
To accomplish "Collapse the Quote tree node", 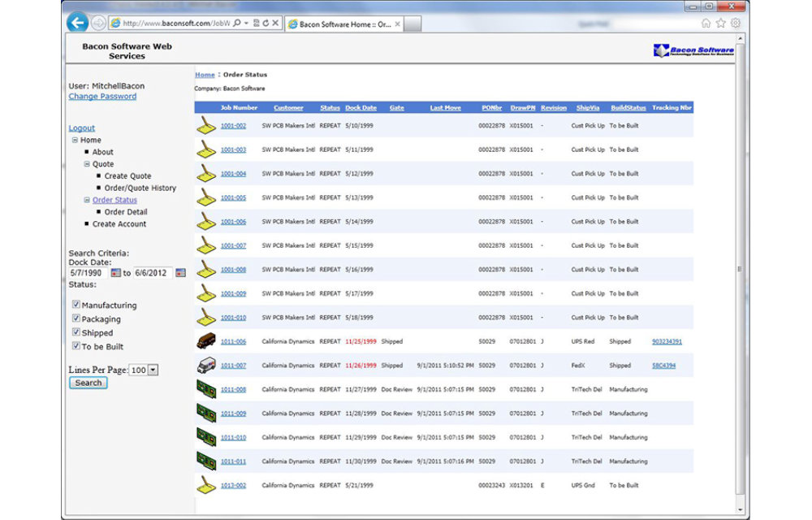I will 87,163.
